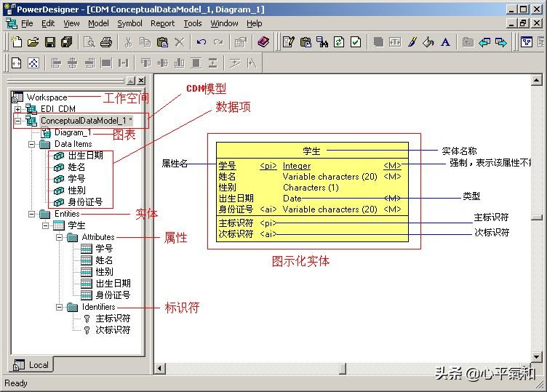This screenshot has height=392, width=547.
Task: Click the Auto-Layout diagram icon
Action: point(33,63)
